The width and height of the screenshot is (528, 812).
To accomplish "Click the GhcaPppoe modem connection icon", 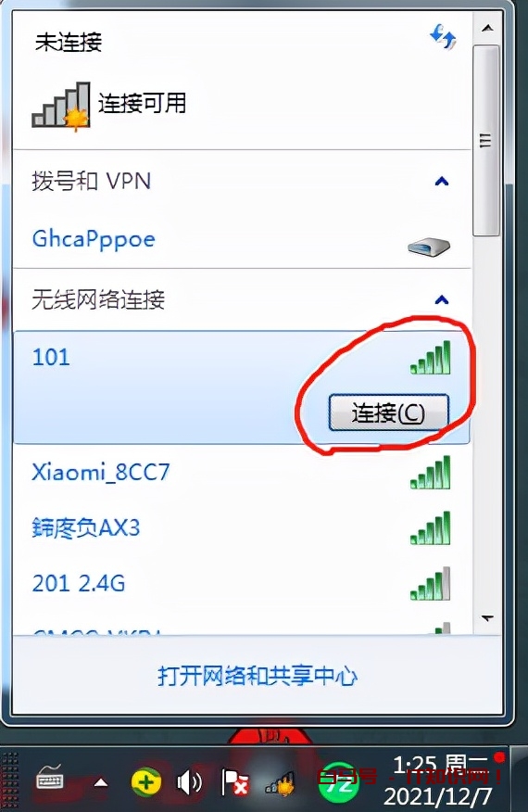I will tap(429, 246).
